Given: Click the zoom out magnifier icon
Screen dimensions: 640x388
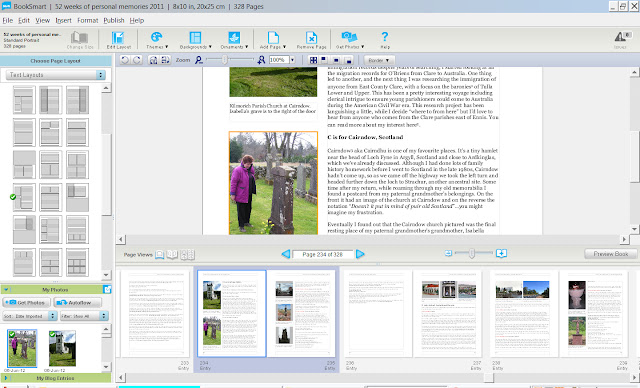Looking at the screenshot, I should pyautogui.click(x=198, y=60).
